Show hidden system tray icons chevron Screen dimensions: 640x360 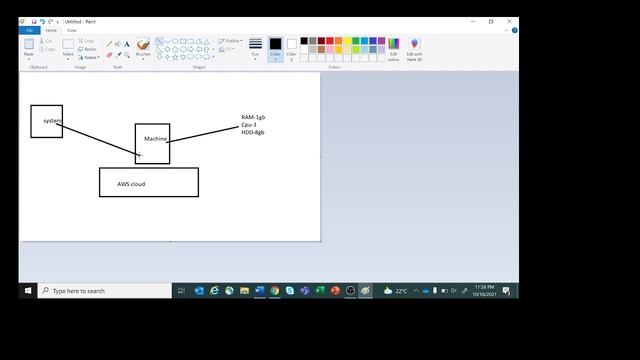tap(416, 291)
